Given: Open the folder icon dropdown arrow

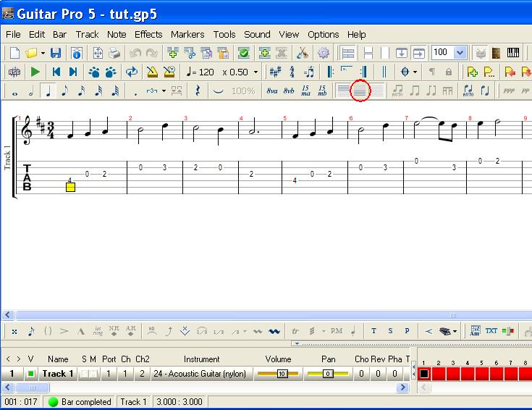Looking at the screenshot, I should 43,54.
